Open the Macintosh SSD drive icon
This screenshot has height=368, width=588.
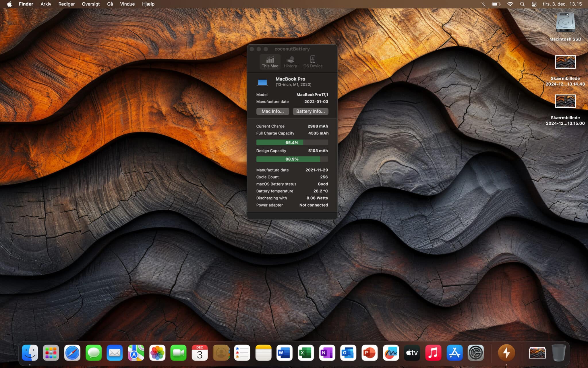[x=565, y=23]
